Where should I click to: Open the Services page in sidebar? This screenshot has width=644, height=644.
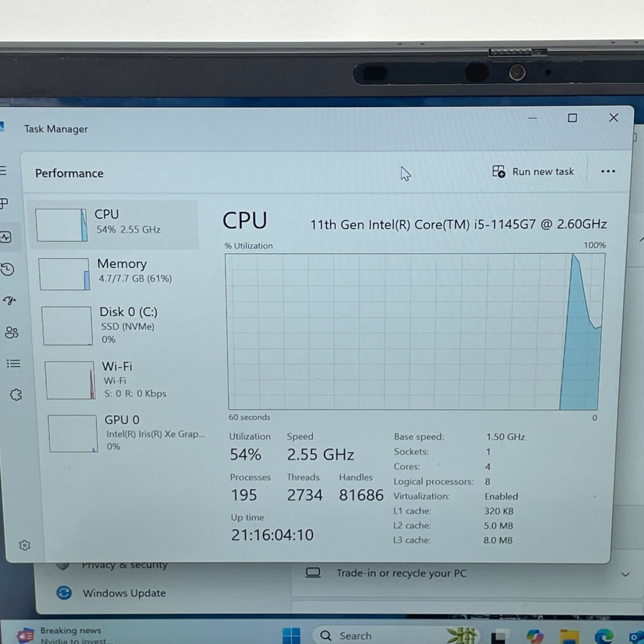coord(16,395)
